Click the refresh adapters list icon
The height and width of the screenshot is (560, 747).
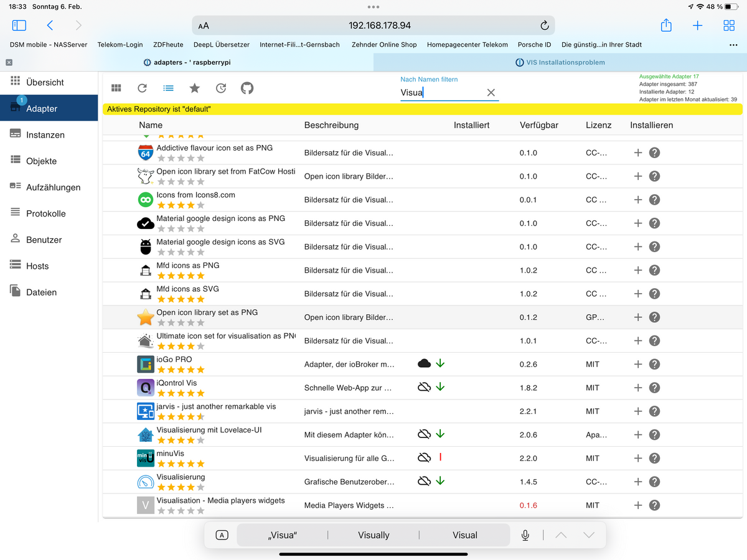(142, 88)
